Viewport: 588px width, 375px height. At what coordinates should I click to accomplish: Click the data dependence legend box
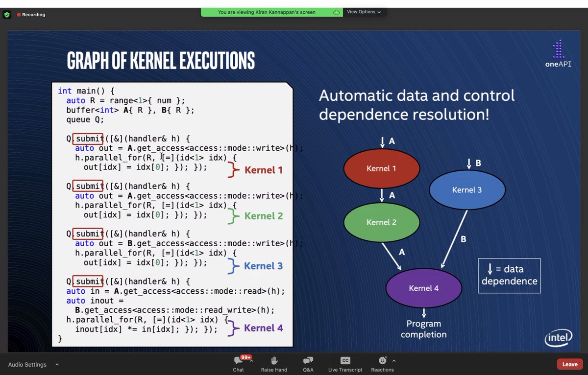[509, 276]
